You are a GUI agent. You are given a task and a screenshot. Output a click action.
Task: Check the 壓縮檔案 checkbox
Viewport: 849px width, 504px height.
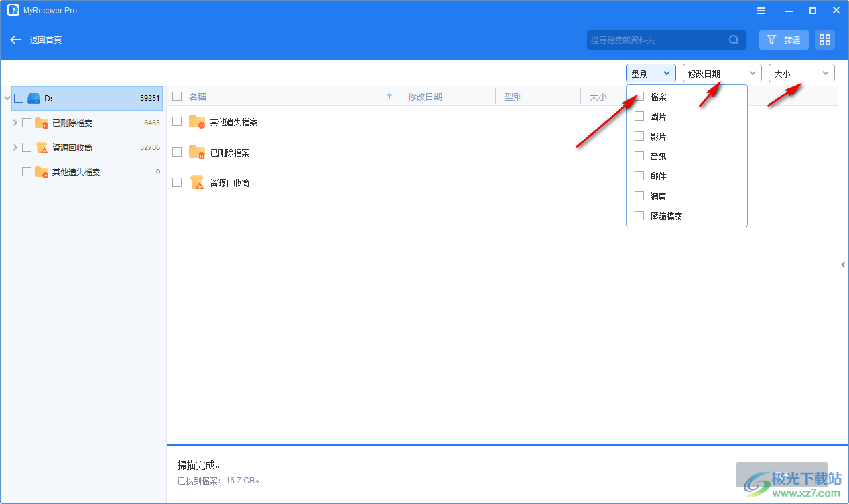[639, 216]
